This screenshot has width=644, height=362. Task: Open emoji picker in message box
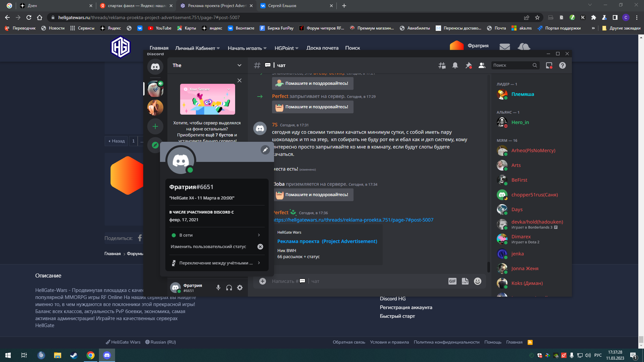pyautogui.click(x=478, y=281)
